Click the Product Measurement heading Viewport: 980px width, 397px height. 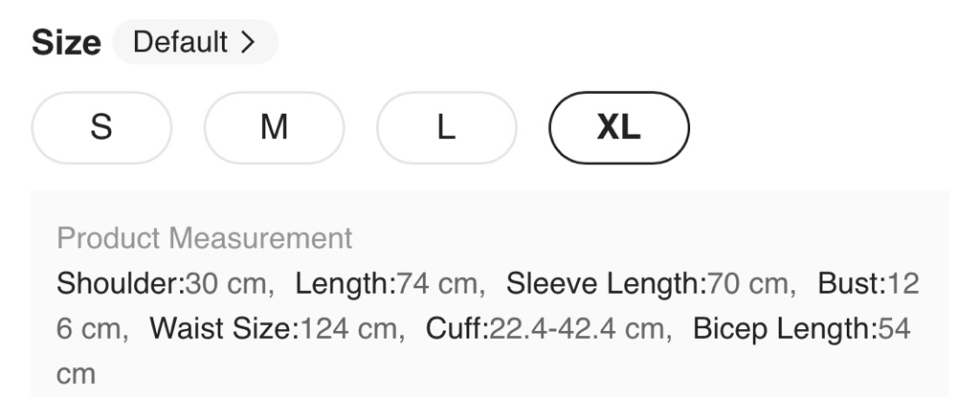(205, 238)
